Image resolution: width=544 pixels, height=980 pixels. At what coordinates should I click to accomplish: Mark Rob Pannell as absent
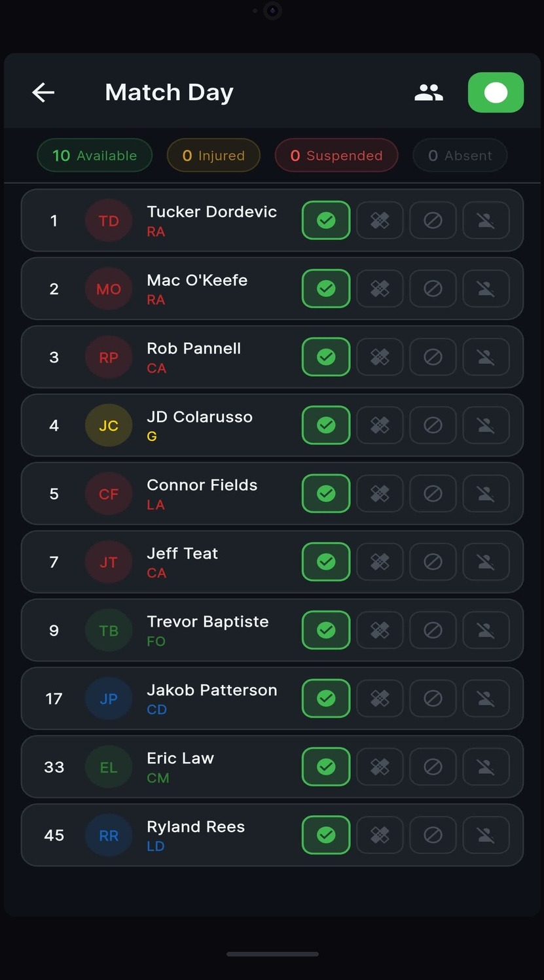(x=486, y=357)
